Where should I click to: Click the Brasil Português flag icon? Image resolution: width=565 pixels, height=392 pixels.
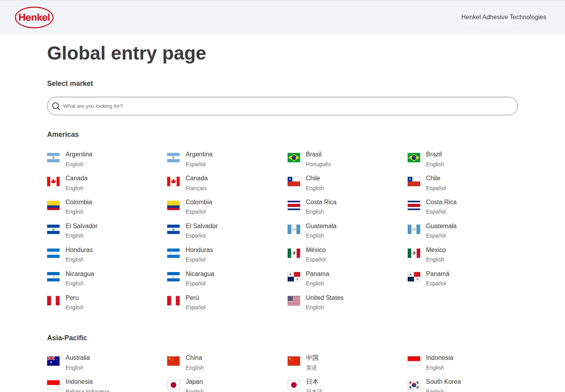point(294,158)
